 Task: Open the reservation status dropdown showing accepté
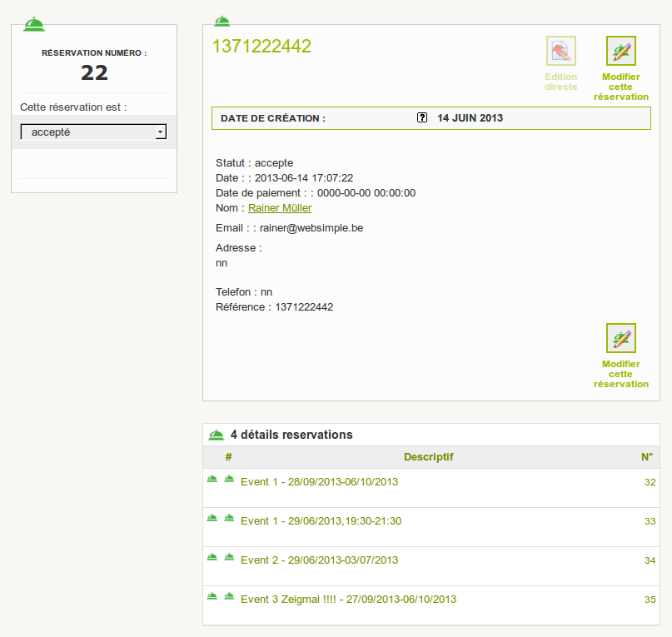93,132
